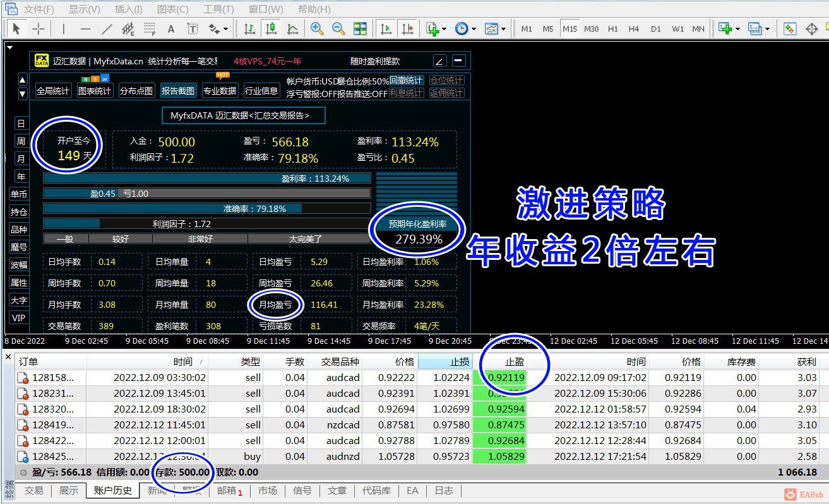Zoom in on the chart

317,28
